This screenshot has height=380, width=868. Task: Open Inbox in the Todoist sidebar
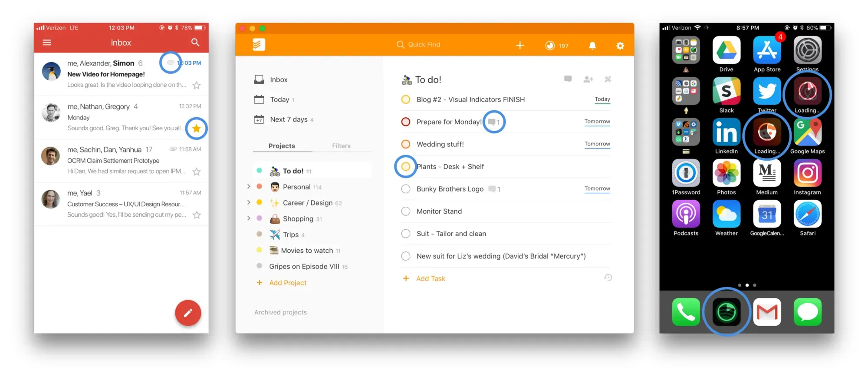point(270,79)
